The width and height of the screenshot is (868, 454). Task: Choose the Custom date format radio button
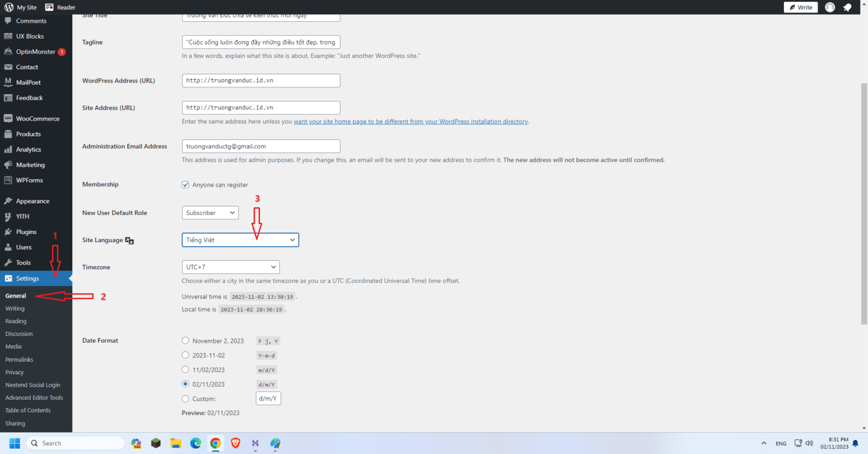[186, 399]
